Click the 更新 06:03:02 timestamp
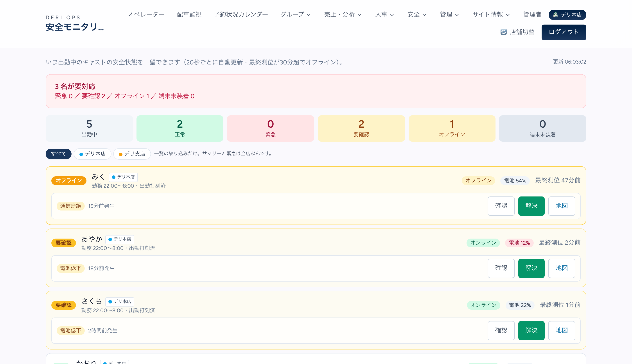Screen dimensions: 632x364 [569, 62]
